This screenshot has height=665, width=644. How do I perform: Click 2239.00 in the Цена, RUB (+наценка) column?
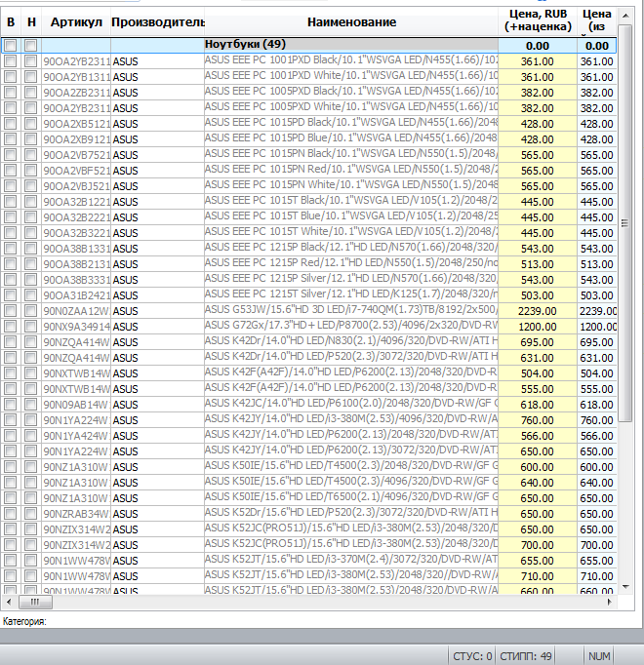(538, 311)
